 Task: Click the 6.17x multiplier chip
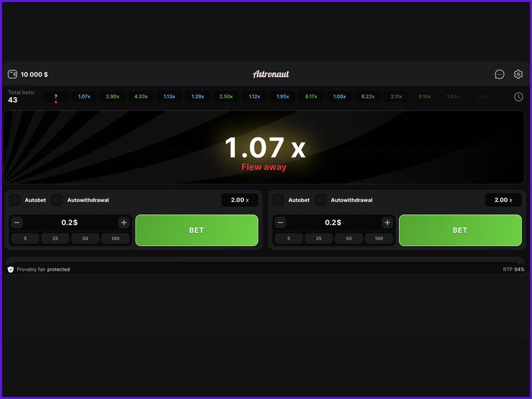point(311,96)
